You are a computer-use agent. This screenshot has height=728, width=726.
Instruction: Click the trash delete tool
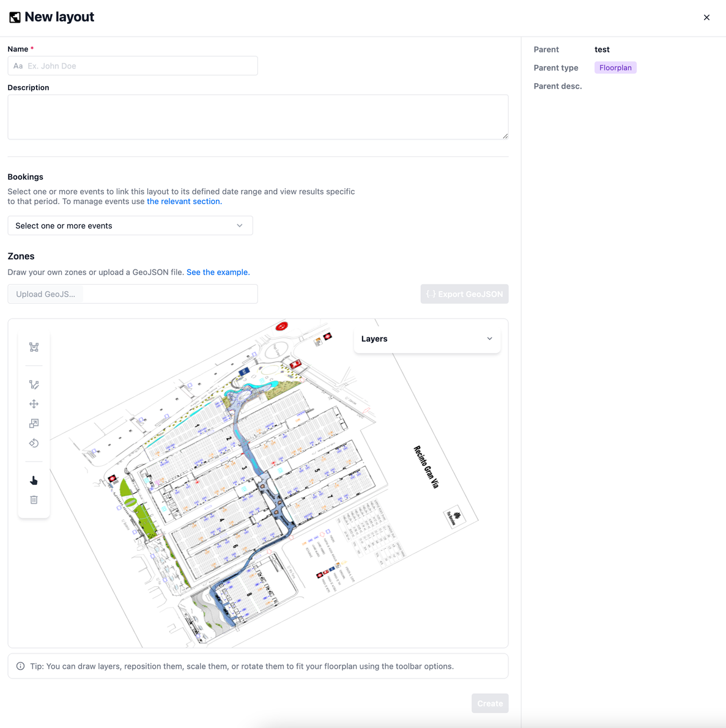pyautogui.click(x=34, y=500)
